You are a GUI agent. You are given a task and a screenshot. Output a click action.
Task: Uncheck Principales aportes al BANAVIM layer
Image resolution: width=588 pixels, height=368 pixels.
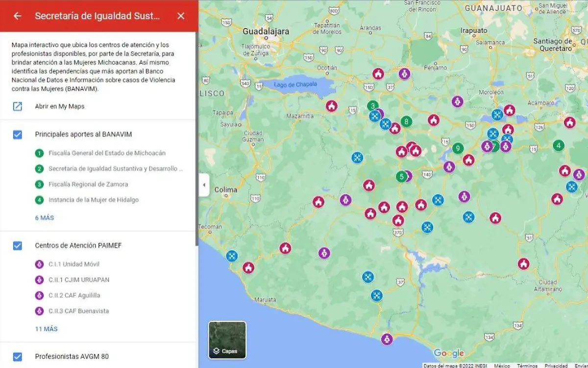click(x=18, y=134)
